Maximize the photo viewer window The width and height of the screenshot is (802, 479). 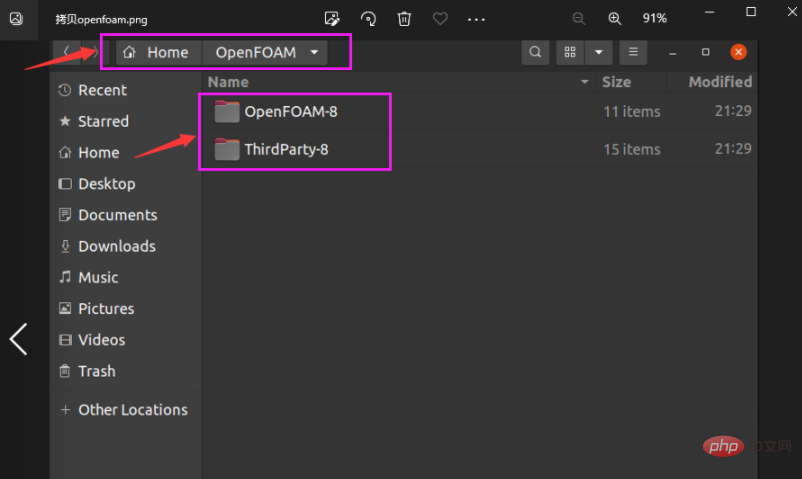(751, 12)
